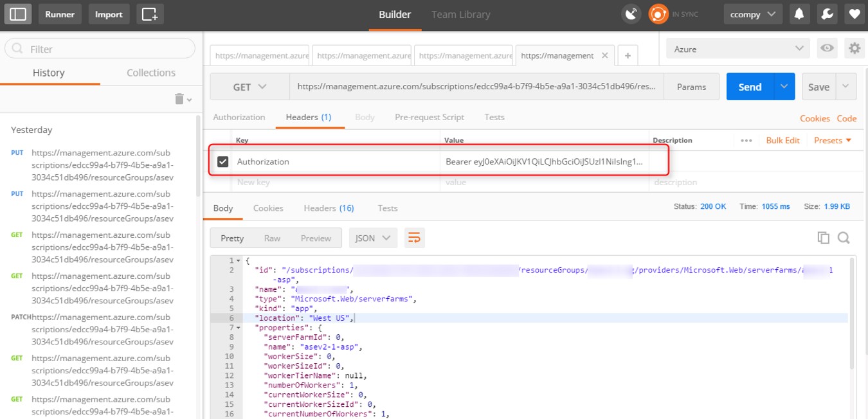Switch to response Cookies tab

coord(268,208)
